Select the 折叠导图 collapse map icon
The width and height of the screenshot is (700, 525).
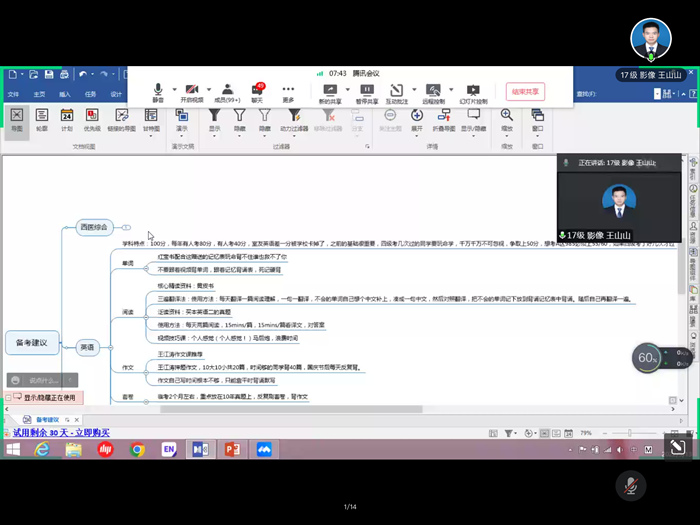444,118
